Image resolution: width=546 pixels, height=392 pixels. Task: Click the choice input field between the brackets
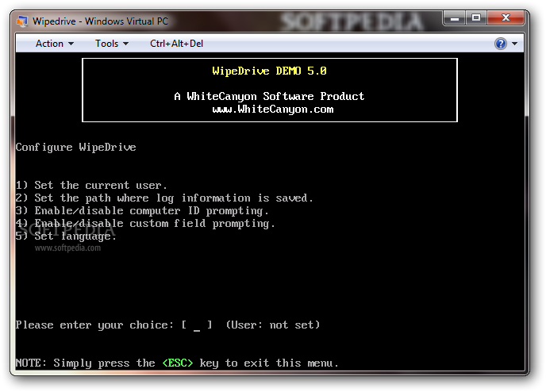pyautogui.click(x=197, y=325)
